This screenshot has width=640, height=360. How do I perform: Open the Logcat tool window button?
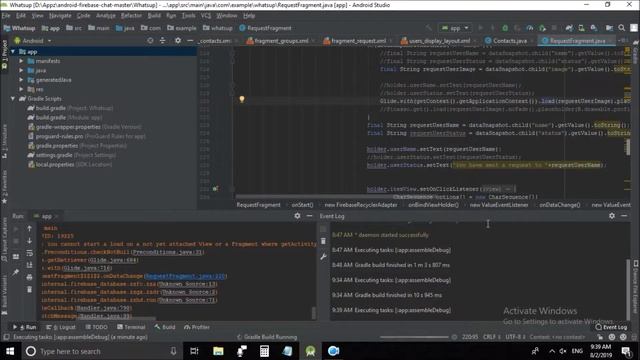point(61,327)
